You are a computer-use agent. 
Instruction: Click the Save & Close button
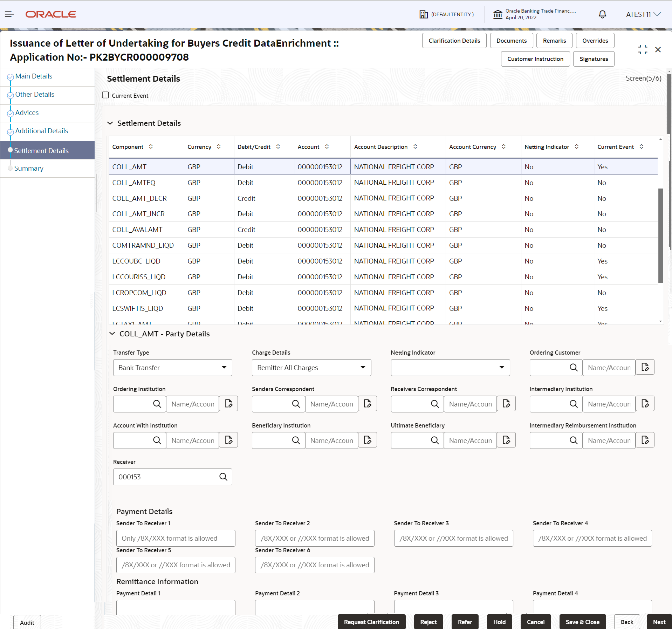tap(582, 622)
